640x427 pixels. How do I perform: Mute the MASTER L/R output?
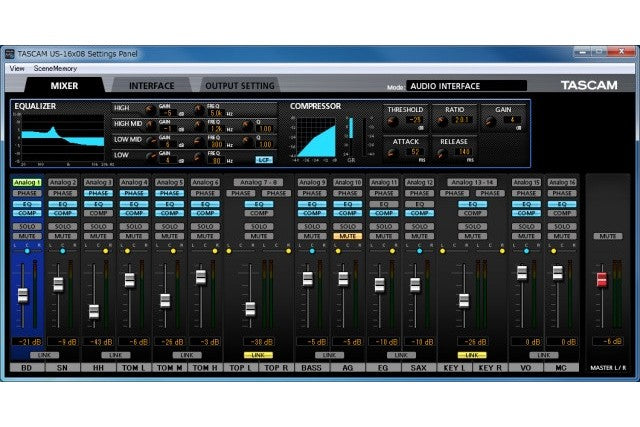click(608, 236)
